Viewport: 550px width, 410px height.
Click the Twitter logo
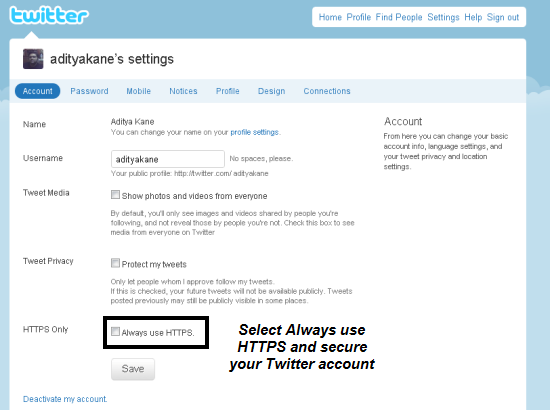(49, 15)
